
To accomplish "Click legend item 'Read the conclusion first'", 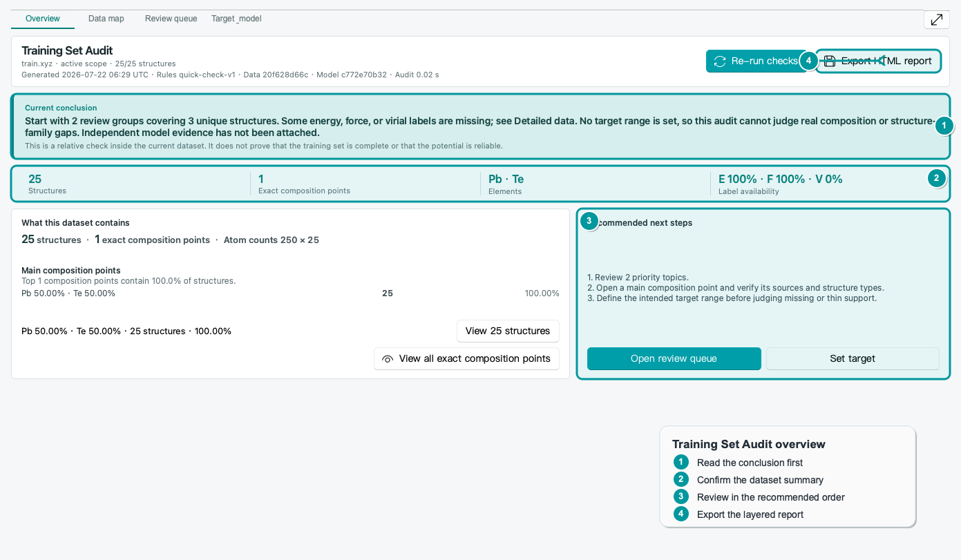I will point(750,463).
